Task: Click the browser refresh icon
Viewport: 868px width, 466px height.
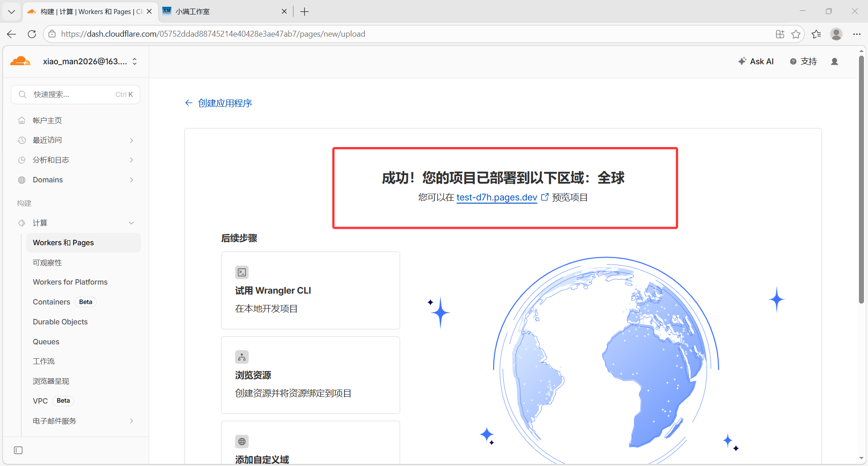Action: coord(32,34)
